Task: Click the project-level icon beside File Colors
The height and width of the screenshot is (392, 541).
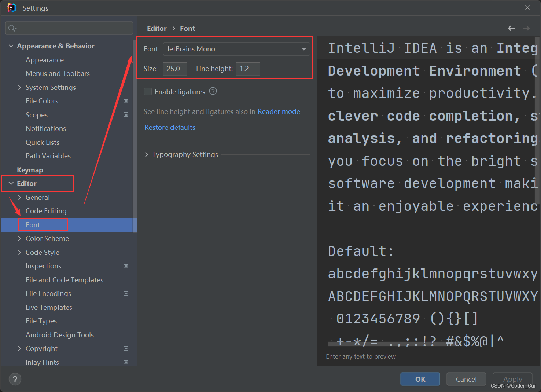Action: [126, 101]
